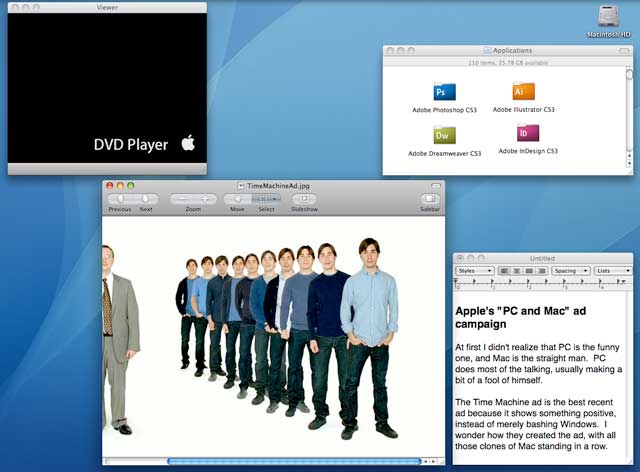
Task: Open the Lists dropdown in TextEdit
Action: 613,271
